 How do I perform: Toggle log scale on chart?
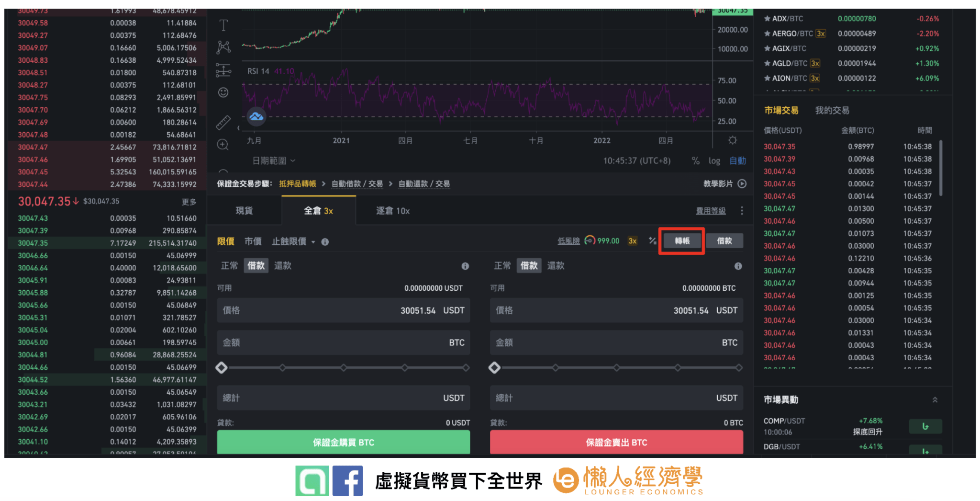point(714,161)
